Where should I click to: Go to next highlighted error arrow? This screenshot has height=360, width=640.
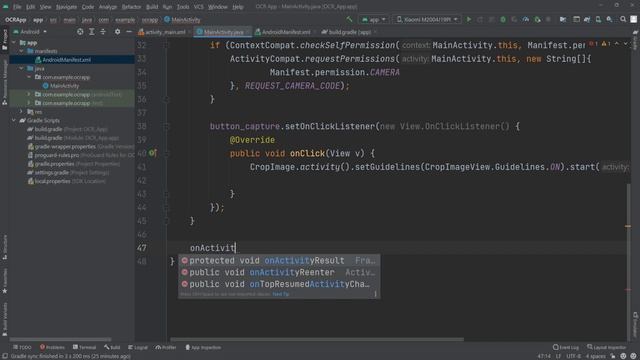(x=626, y=44)
